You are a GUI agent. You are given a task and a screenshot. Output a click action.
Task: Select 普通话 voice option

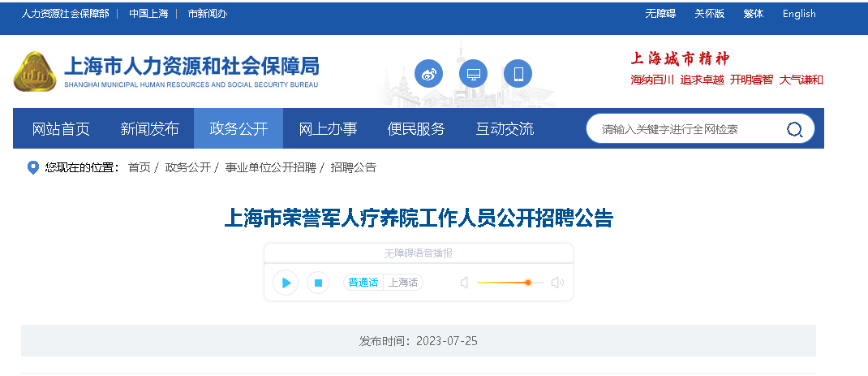(x=363, y=283)
